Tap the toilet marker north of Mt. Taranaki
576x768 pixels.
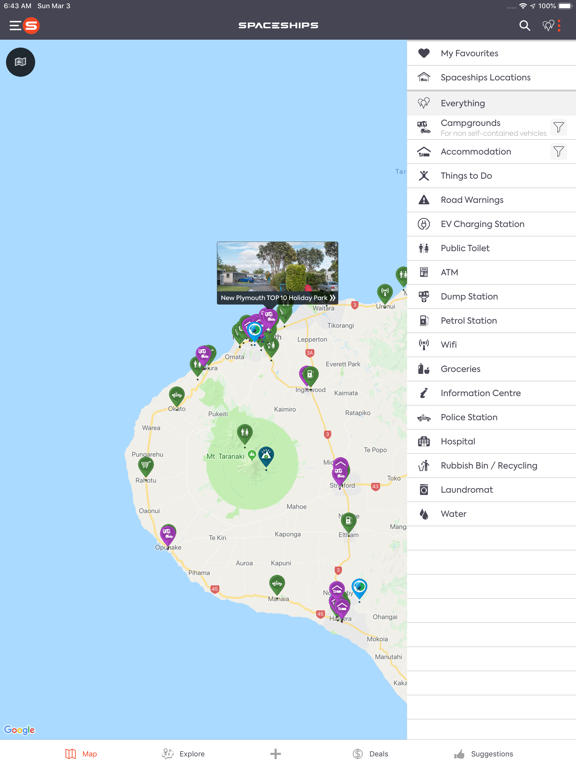244,434
